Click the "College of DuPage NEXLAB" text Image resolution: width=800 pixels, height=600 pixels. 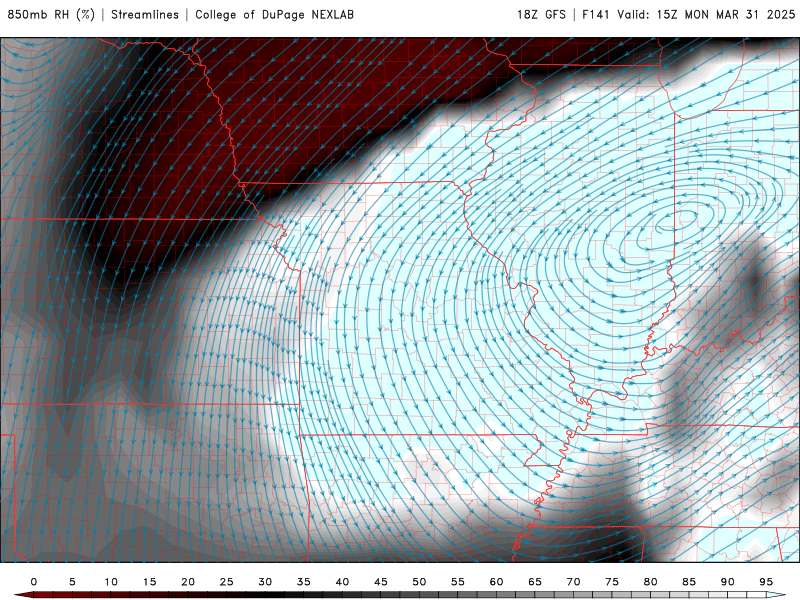[x=274, y=14]
